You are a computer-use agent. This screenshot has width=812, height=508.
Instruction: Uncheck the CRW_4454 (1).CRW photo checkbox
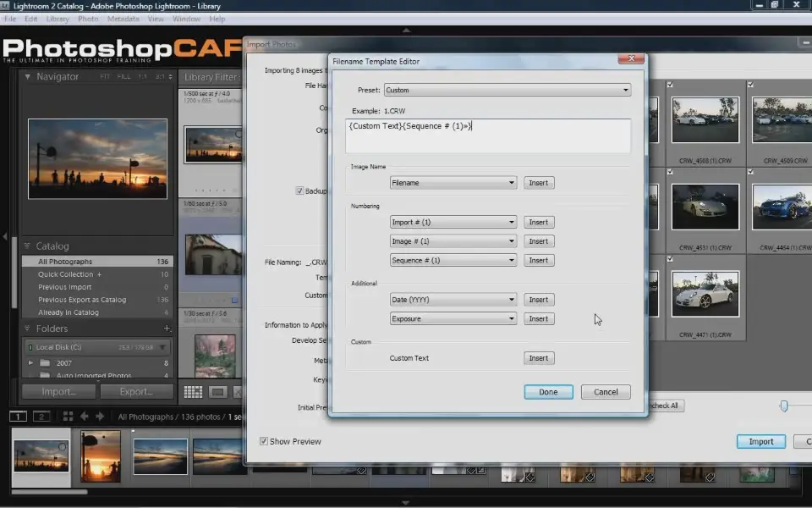tap(751, 172)
